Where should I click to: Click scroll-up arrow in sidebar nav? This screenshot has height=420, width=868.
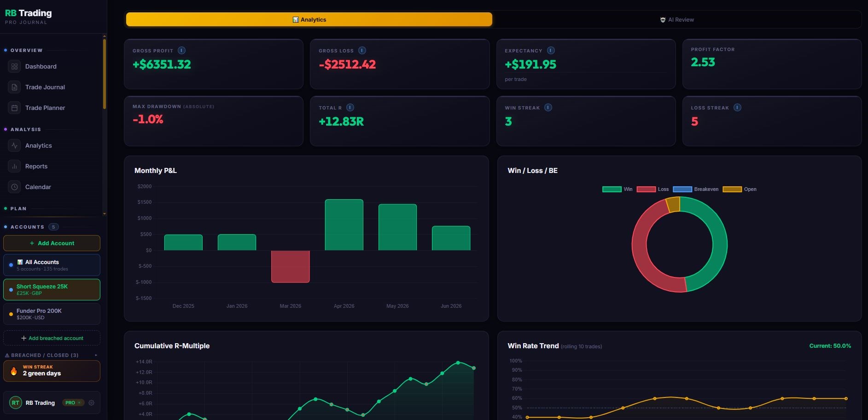coord(105,36)
